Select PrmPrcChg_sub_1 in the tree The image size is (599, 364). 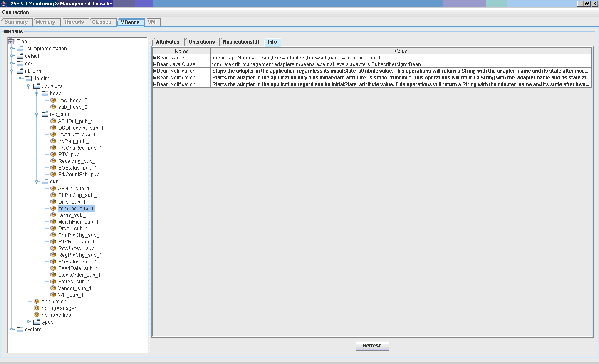pyautogui.click(x=80, y=235)
